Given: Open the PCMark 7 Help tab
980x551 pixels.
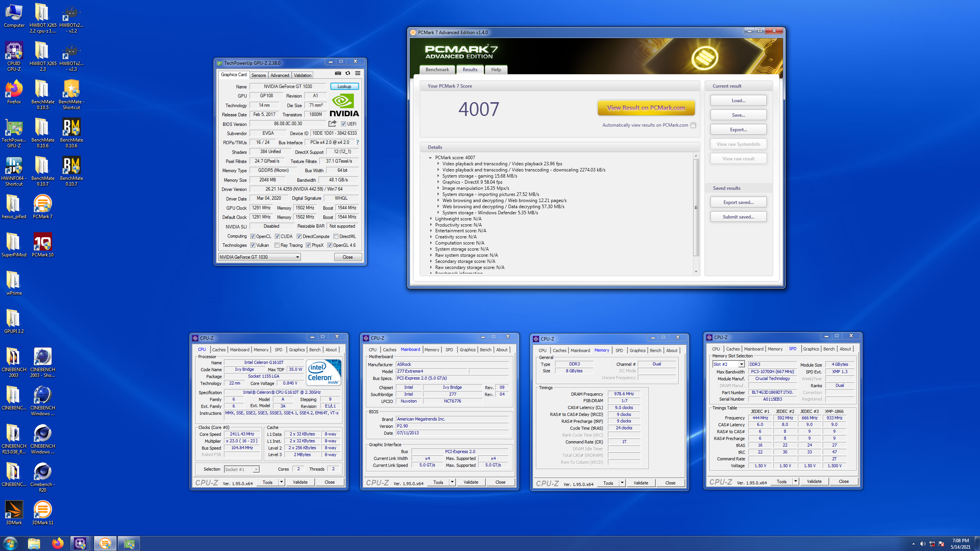Looking at the screenshot, I should (496, 70).
